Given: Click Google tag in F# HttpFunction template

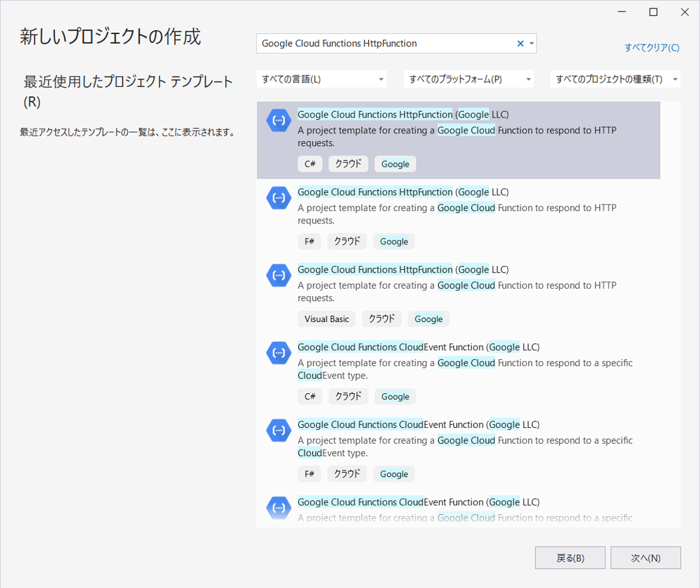Looking at the screenshot, I should pyautogui.click(x=394, y=241).
